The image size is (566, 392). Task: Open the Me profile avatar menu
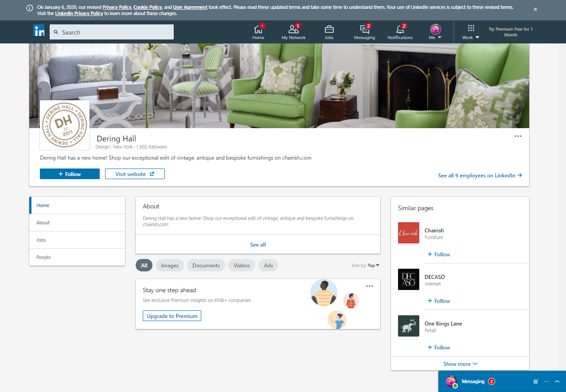pos(435,32)
